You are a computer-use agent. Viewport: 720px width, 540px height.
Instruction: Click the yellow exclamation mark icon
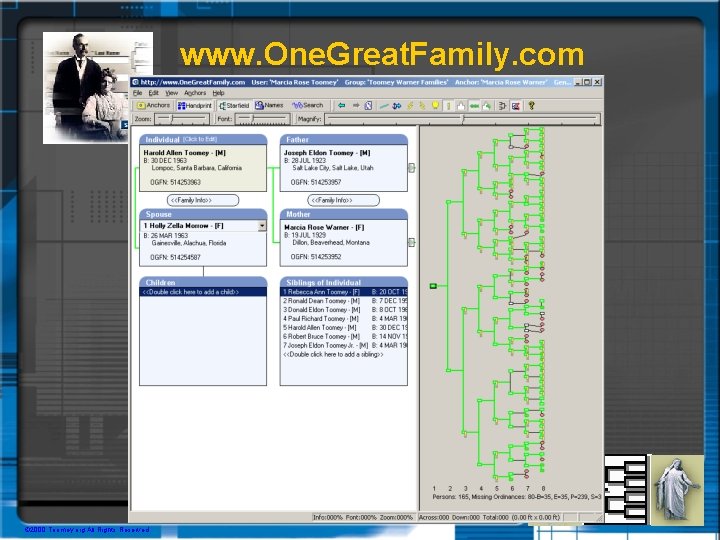(448, 106)
